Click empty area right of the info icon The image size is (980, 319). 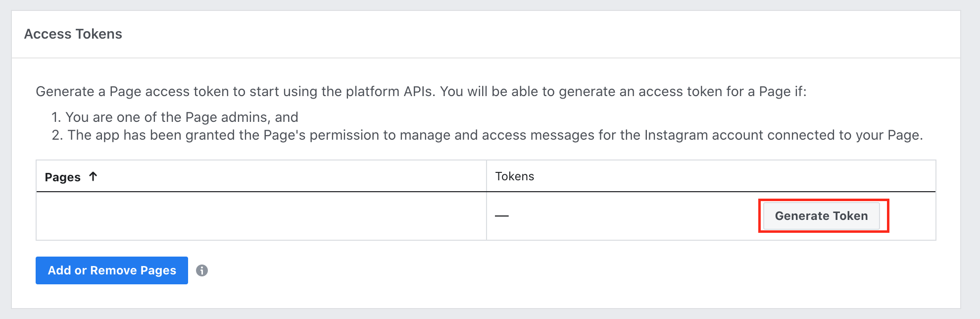click(445, 270)
